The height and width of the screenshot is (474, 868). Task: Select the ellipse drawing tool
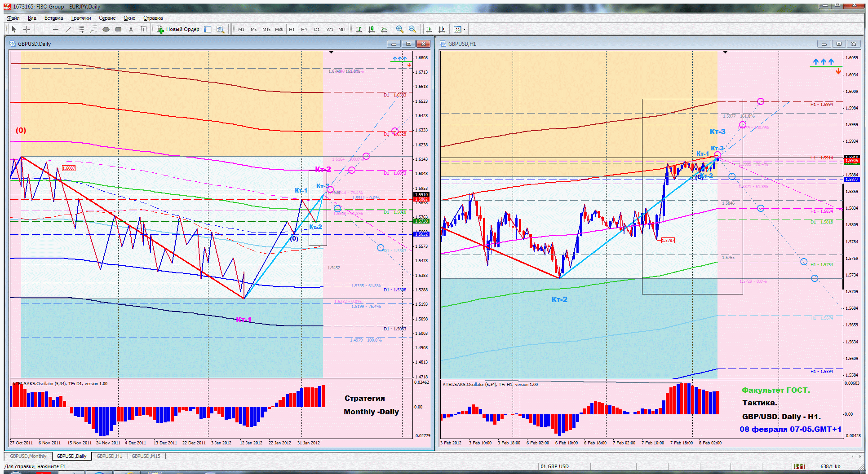tap(106, 29)
